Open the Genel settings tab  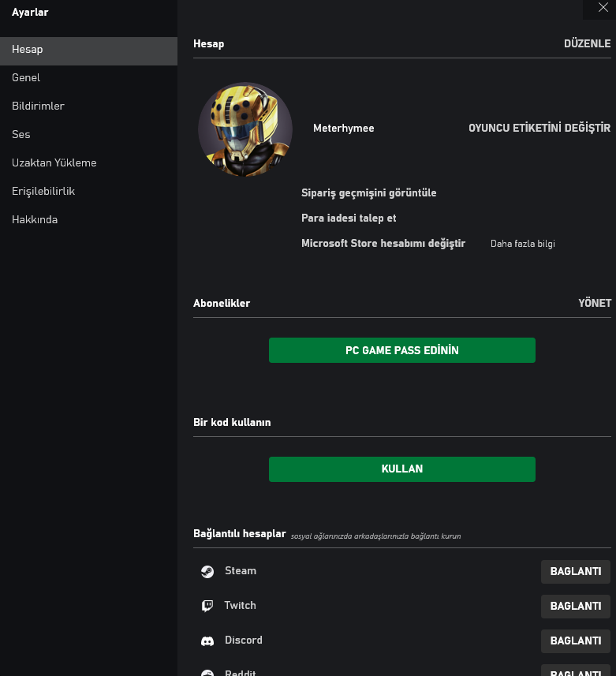coord(26,77)
